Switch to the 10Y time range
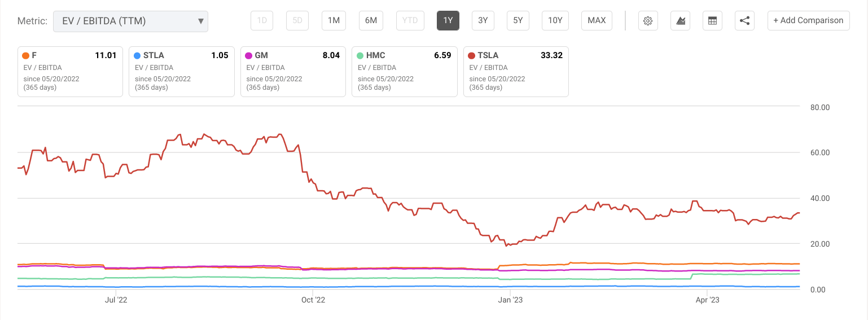The image size is (868, 320). pos(555,21)
